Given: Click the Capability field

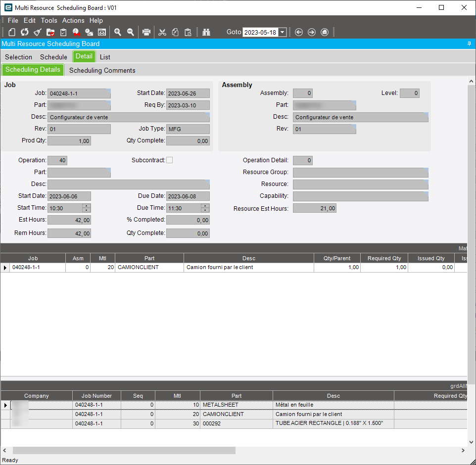Looking at the screenshot, I should (361, 196).
